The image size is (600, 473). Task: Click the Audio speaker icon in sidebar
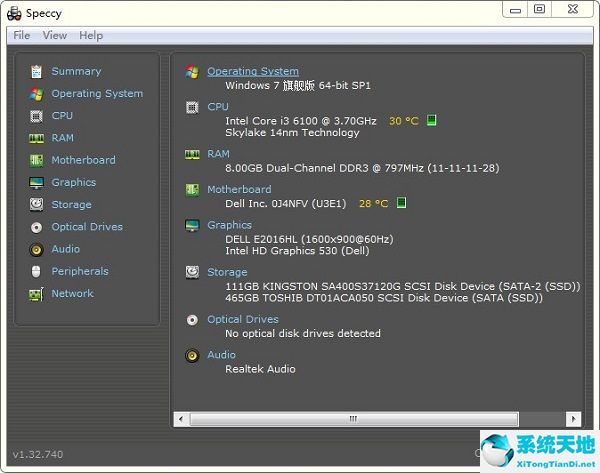(x=36, y=250)
